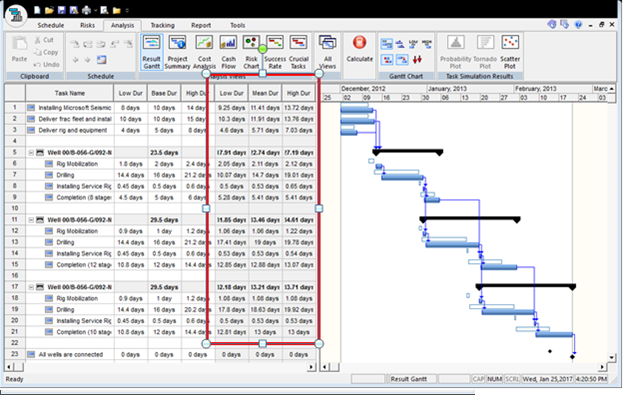
Task: Click the save icon in quick access toolbar
Action: [61, 10]
